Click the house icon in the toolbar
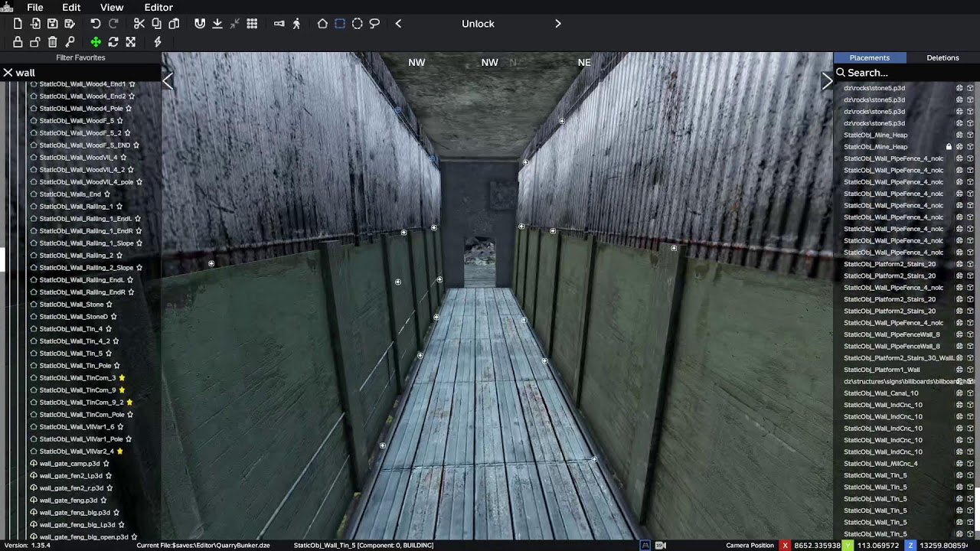 coord(322,24)
